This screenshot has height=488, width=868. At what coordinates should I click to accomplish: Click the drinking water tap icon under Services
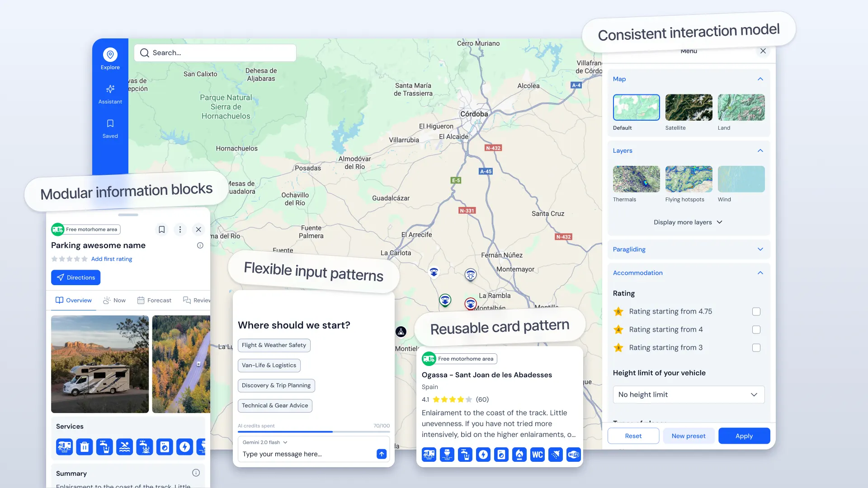pos(104,447)
